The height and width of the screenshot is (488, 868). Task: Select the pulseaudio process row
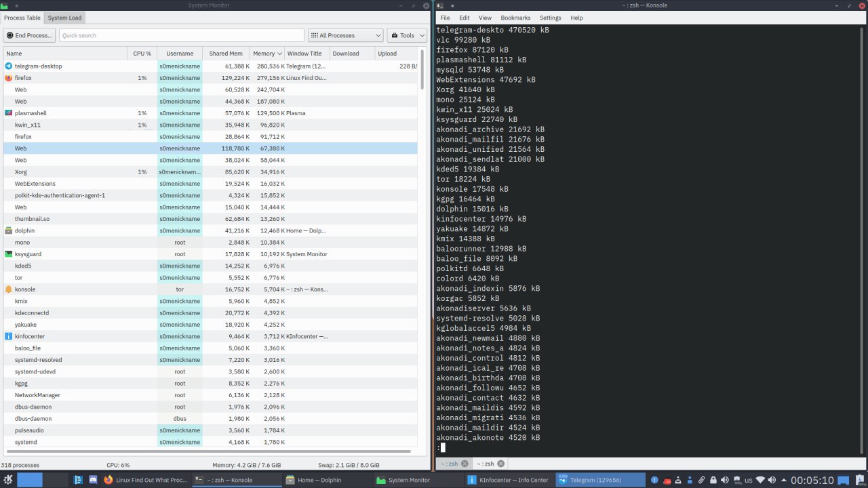[x=210, y=430]
